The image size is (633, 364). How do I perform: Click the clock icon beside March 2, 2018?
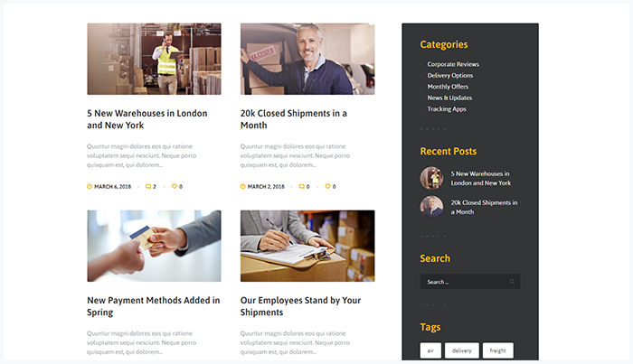[243, 187]
